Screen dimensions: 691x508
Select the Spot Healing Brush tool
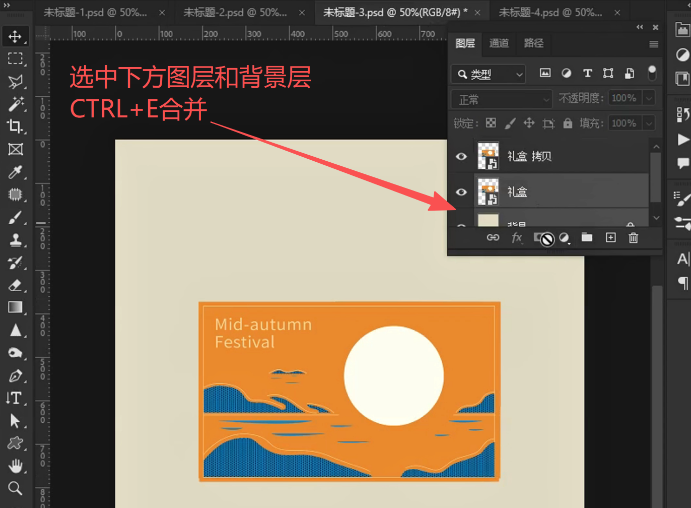15,194
